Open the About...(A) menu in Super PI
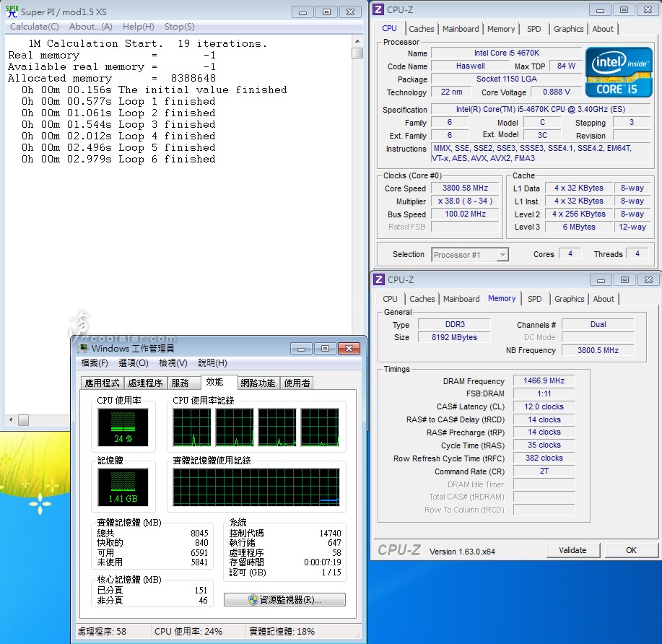 [91, 27]
